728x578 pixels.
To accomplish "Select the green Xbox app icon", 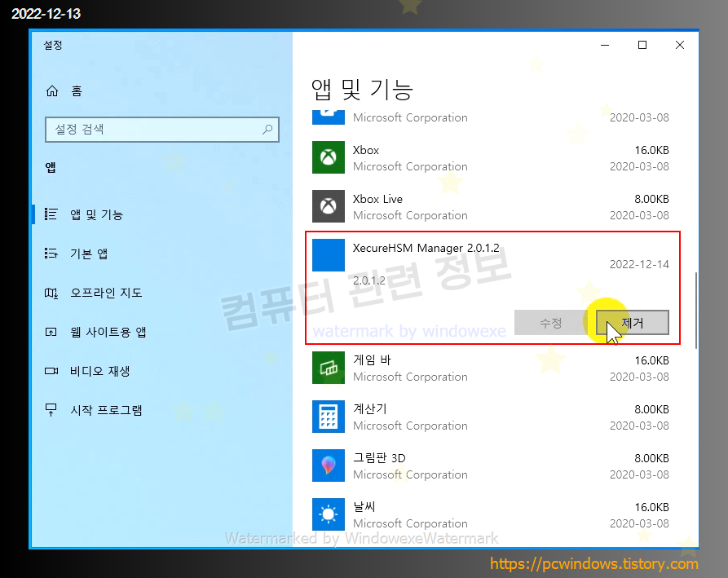I will point(329,157).
